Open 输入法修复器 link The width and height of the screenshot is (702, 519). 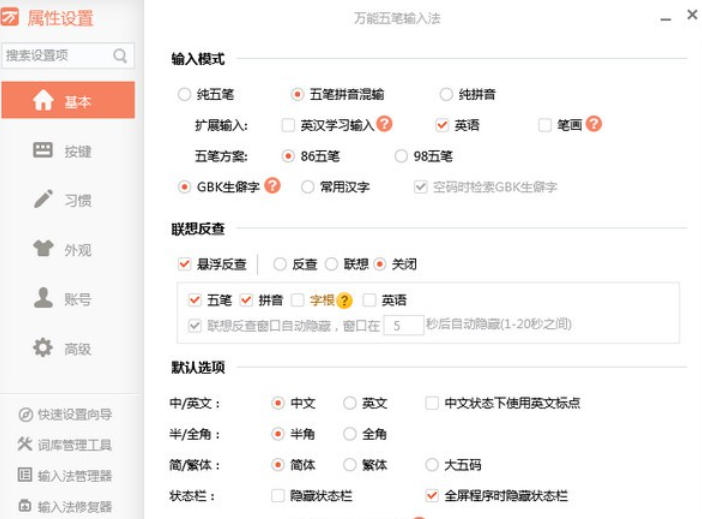(x=74, y=506)
